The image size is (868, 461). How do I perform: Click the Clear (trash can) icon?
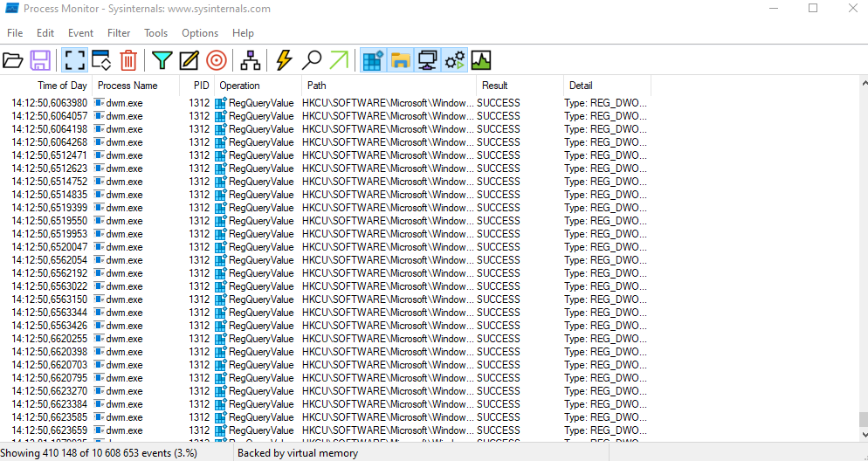128,59
